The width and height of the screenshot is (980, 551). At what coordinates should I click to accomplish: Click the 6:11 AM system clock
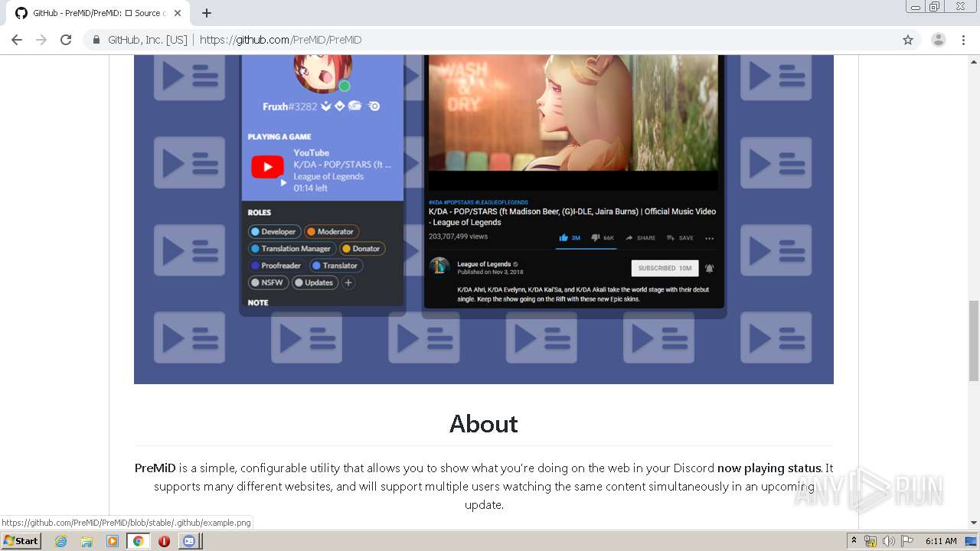[941, 541]
